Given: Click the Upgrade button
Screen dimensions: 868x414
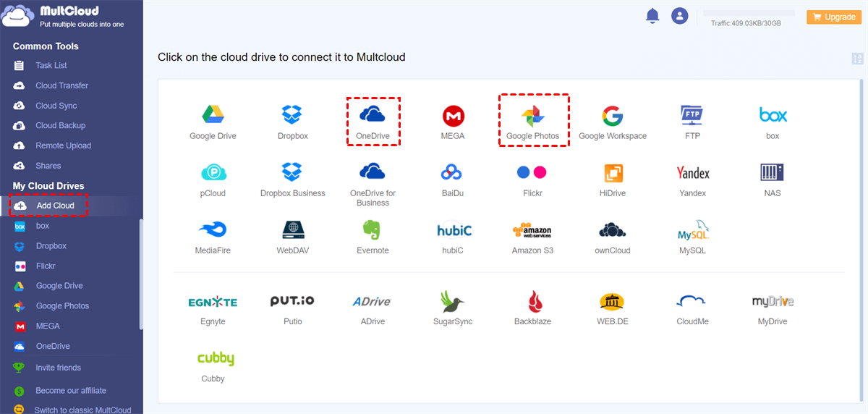Looking at the screenshot, I should 835,17.
